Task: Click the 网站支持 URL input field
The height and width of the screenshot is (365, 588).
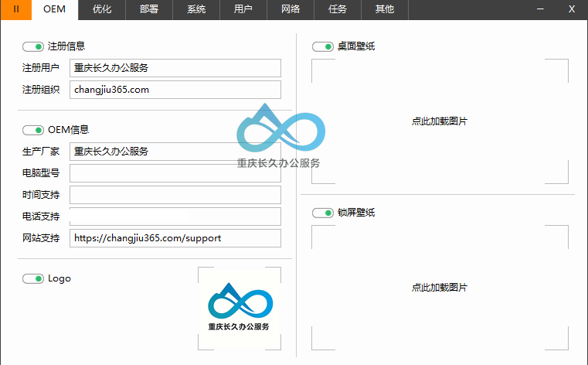Action: click(x=175, y=238)
